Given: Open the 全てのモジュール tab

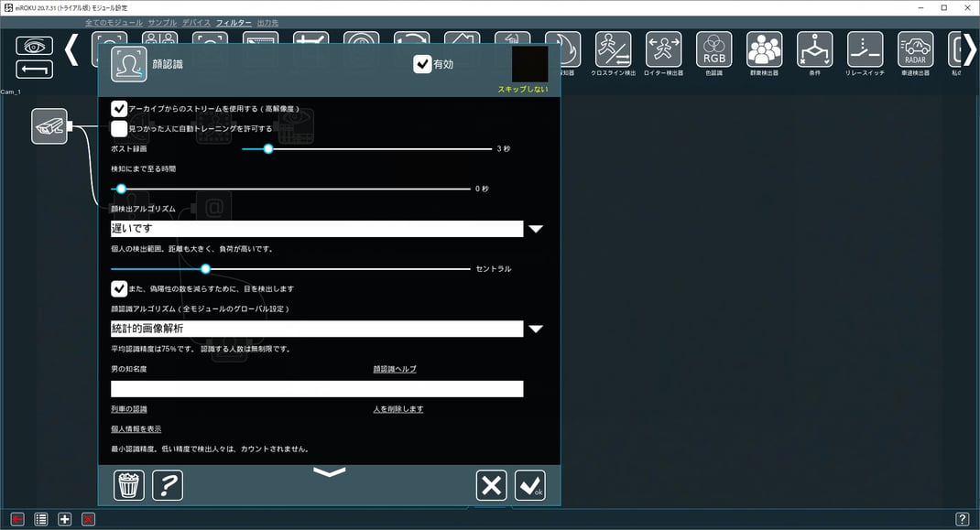Looking at the screenshot, I should tap(114, 23).
